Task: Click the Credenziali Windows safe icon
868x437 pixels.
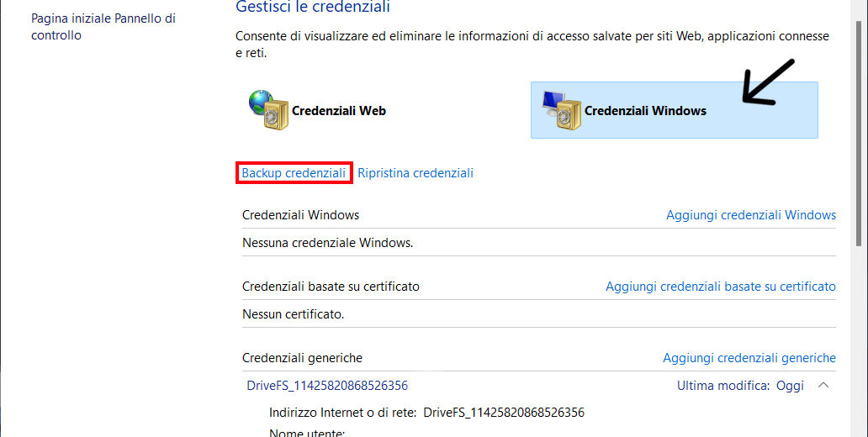Action: (561, 110)
